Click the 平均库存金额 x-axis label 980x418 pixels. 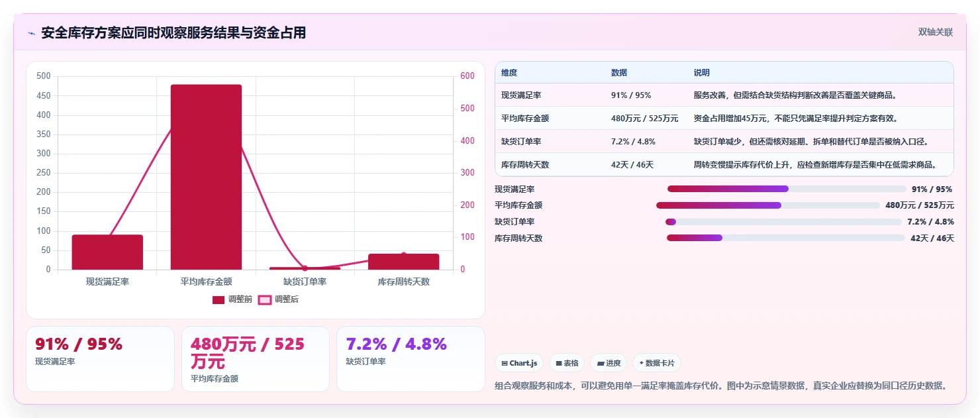(x=206, y=282)
